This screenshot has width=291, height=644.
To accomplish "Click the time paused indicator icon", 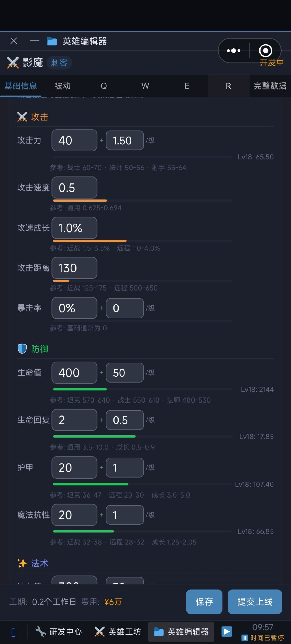I will point(245,638).
